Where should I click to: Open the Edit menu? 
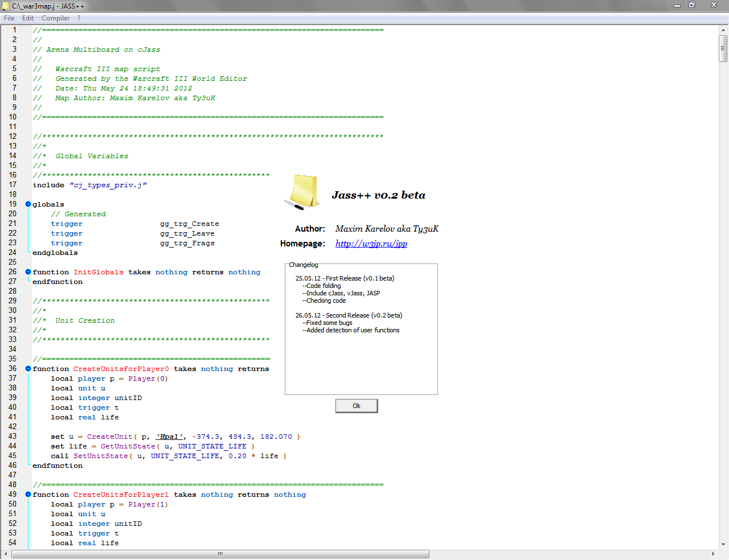(28, 18)
